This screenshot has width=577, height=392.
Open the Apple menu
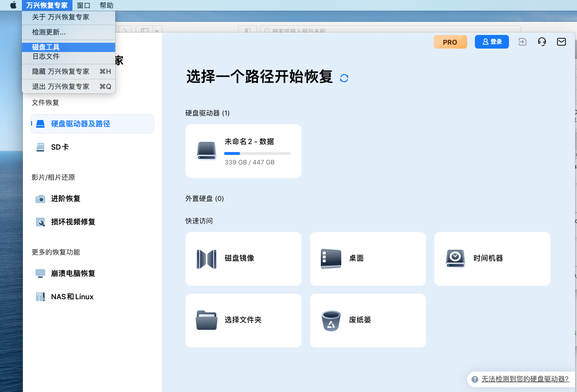tap(13, 5)
